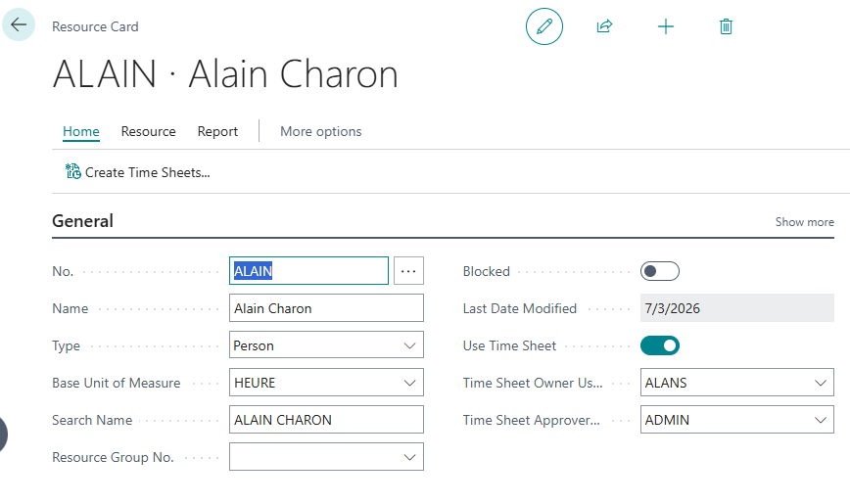Open the Base Unit of Measure dropdown
Image resolution: width=850 pixels, height=504 pixels.
pos(409,383)
